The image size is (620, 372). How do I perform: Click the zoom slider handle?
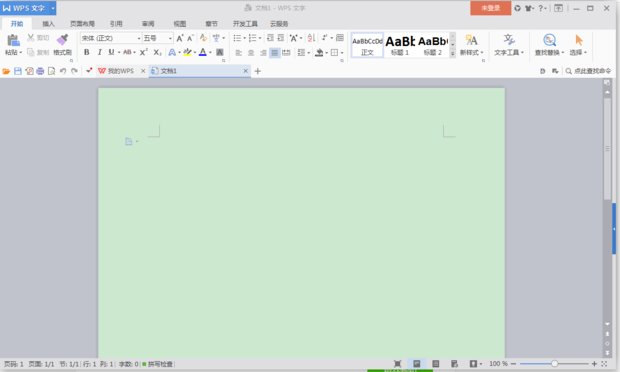pos(554,364)
